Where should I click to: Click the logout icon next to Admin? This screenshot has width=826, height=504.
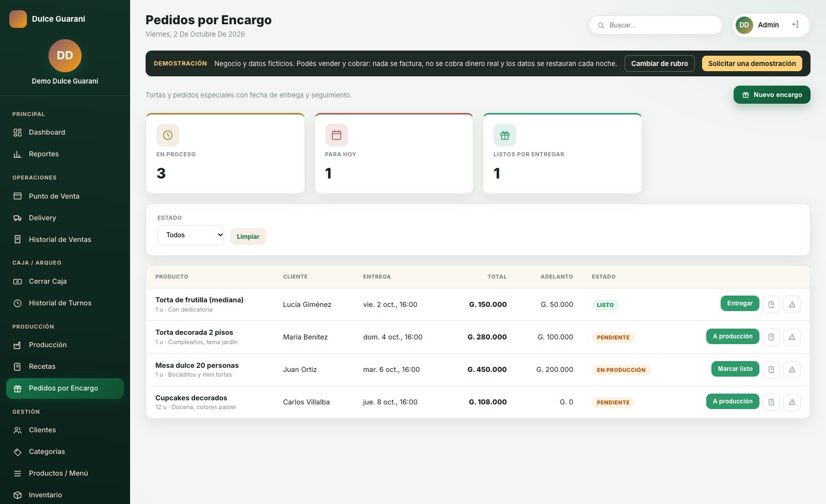click(x=795, y=25)
